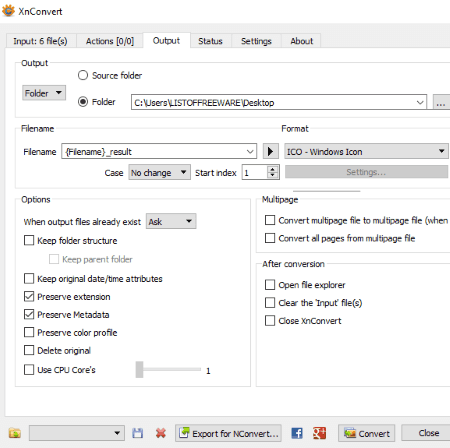Browse for output folder with ... button

pos(441,102)
